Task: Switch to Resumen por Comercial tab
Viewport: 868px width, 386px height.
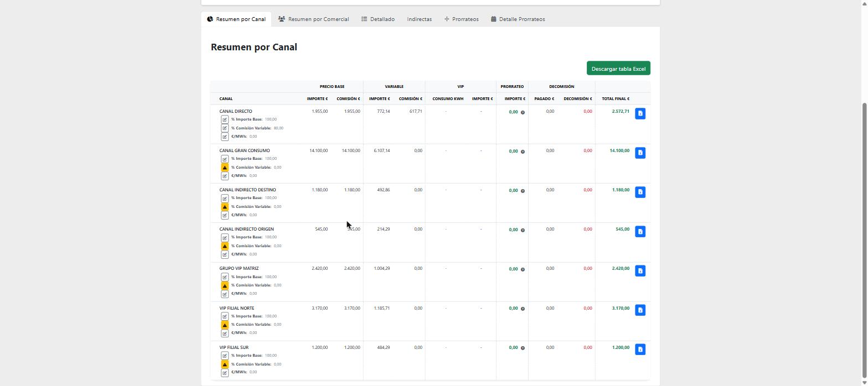Action: coord(313,19)
